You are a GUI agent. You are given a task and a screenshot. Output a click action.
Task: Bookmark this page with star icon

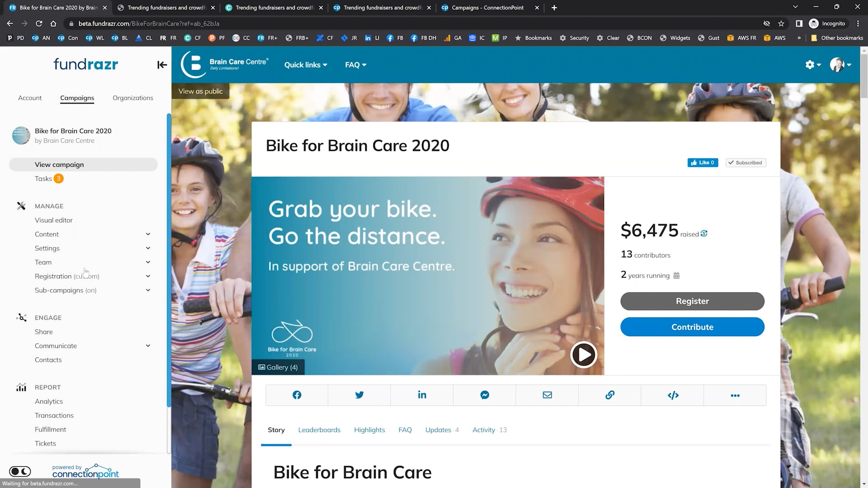coord(781,23)
